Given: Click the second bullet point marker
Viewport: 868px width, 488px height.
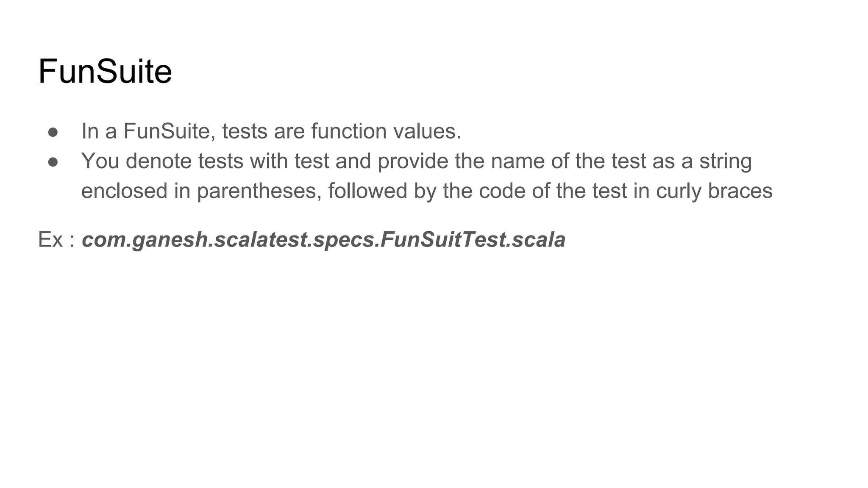Looking at the screenshot, I should [53, 162].
